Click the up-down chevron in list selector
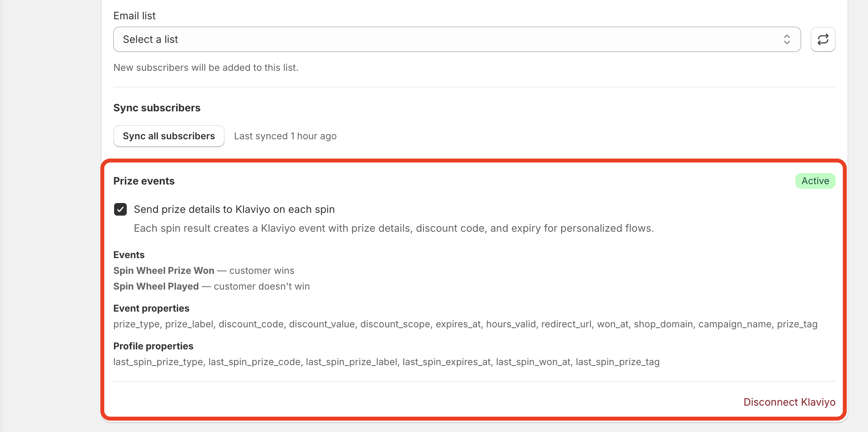Image resolution: width=868 pixels, height=432 pixels. [787, 39]
